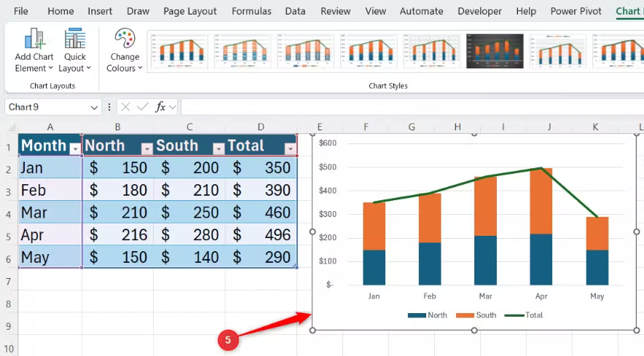This screenshot has height=356, width=644.
Task: Select the Total legend line entry
Action: tap(524, 315)
